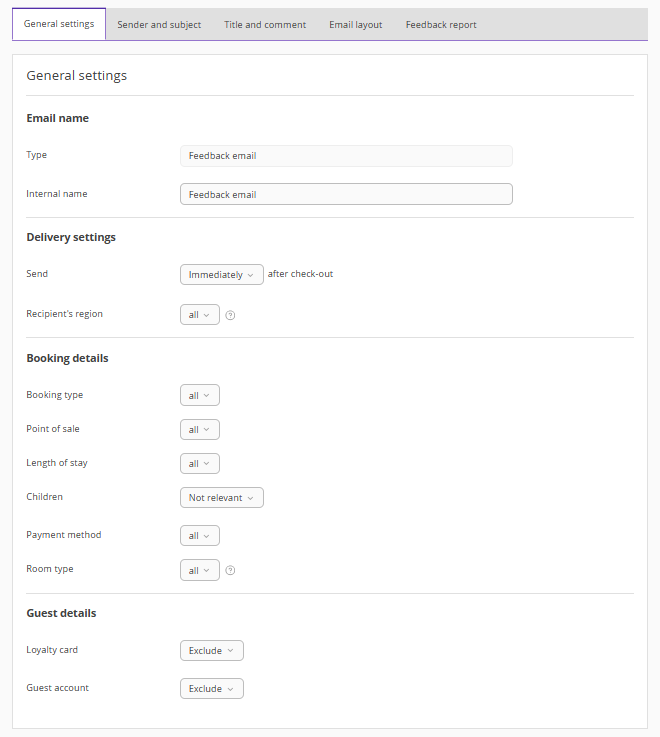Open the Loyalty card dropdown
Viewport: 660px width, 737px height.
(211, 651)
